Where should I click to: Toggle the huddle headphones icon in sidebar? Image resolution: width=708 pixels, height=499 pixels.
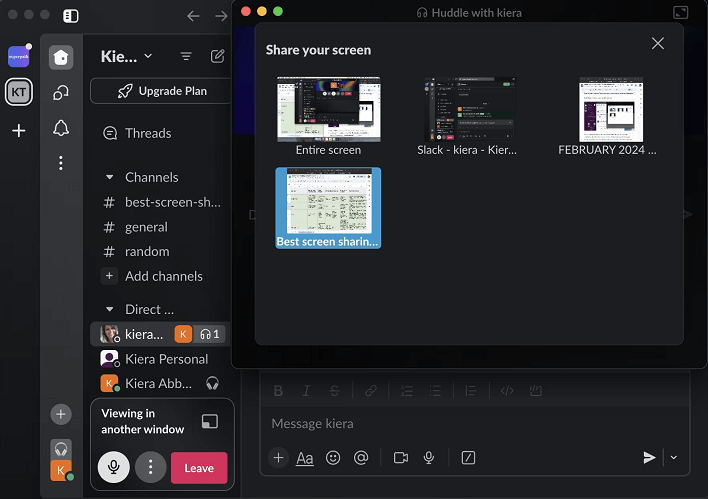click(x=61, y=449)
